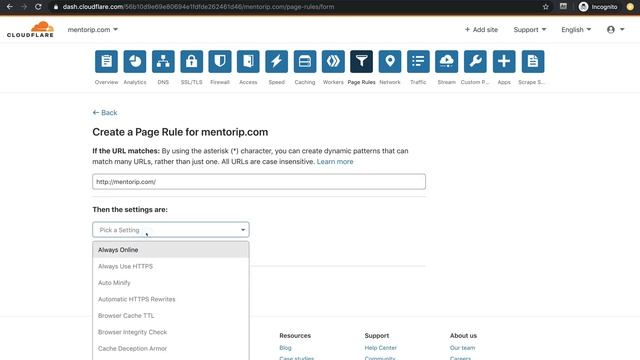Bookmark this page with the star icon
The height and width of the screenshot is (360, 640).
545,7
